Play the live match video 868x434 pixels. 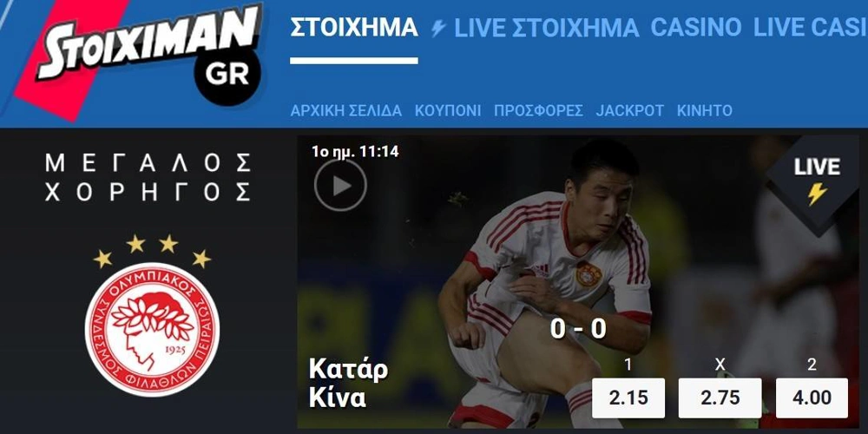[x=340, y=185]
